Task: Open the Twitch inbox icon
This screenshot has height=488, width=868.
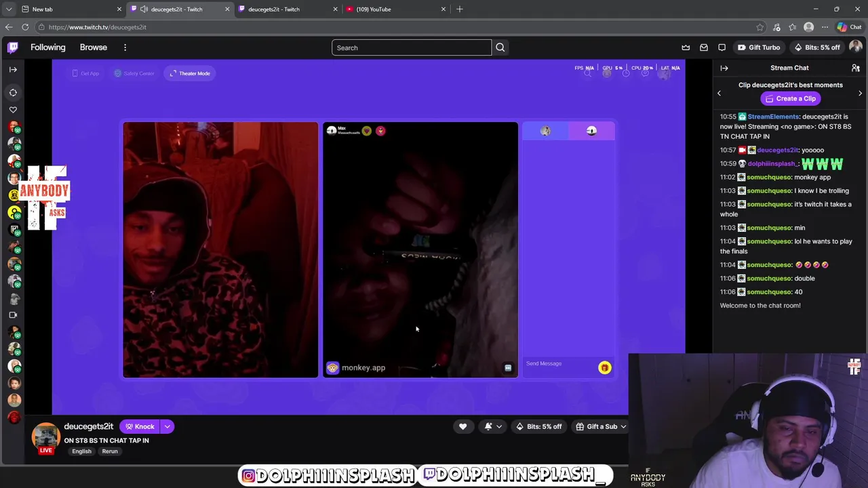Action: 704,47
